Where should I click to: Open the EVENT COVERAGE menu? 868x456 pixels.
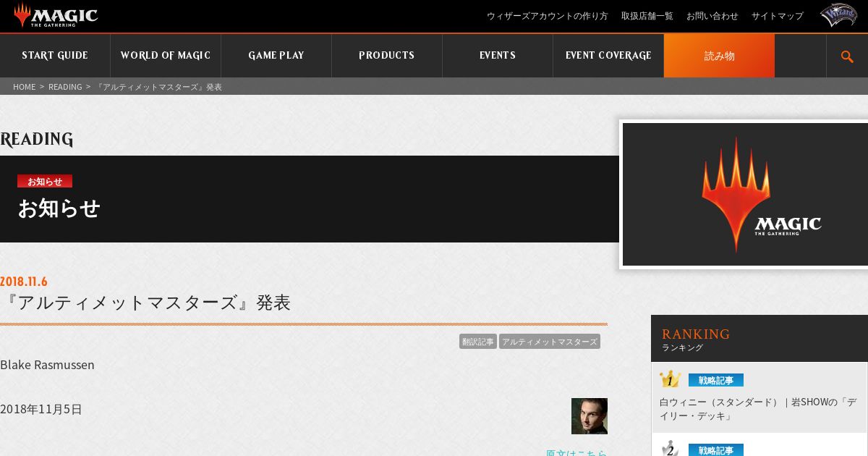point(608,56)
